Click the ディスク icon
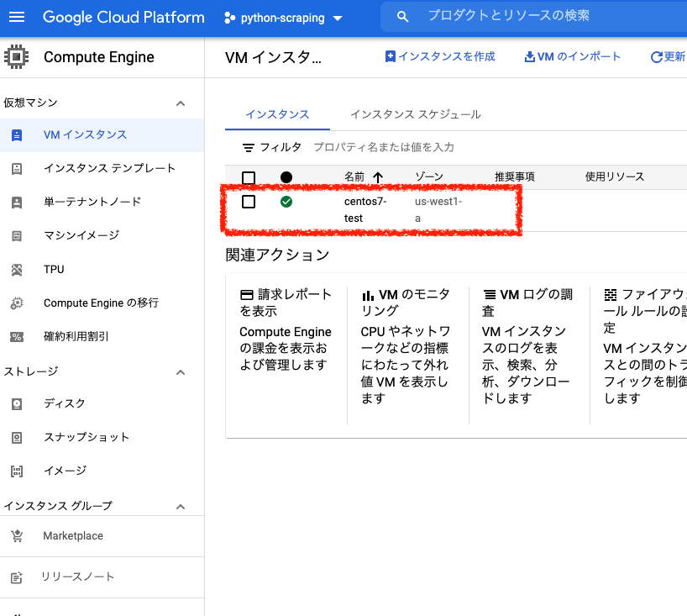 click(17, 404)
